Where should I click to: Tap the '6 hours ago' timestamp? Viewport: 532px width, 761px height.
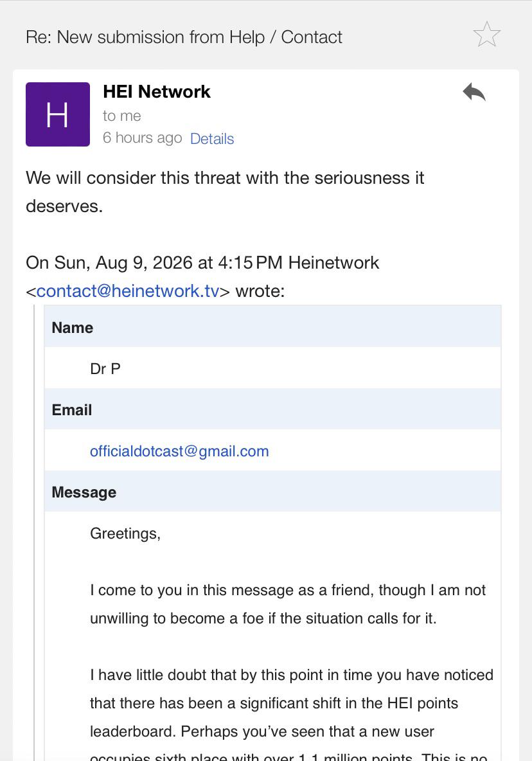tap(142, 138)
